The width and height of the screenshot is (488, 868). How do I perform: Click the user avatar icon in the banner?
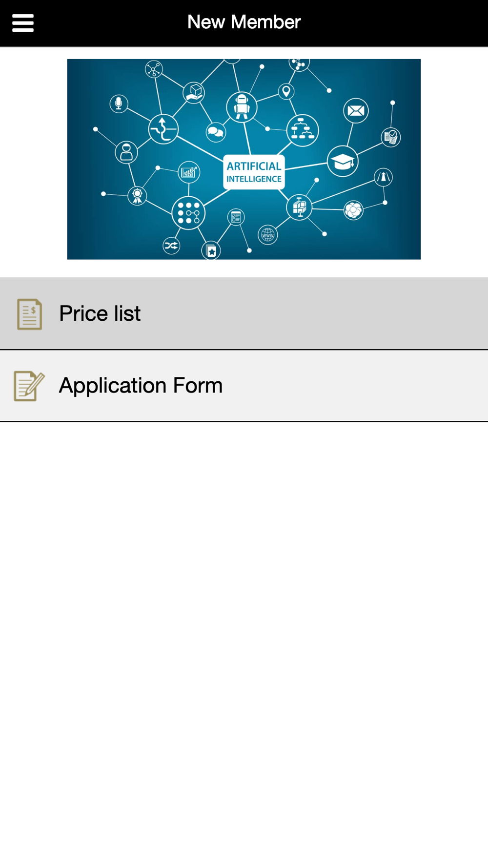click(x=126, y=152)
